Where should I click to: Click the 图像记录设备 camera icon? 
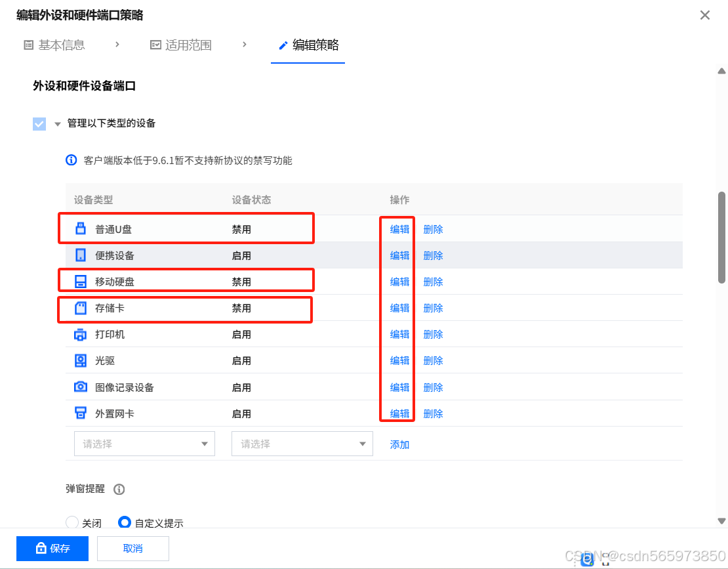click(x=79, y=387)
